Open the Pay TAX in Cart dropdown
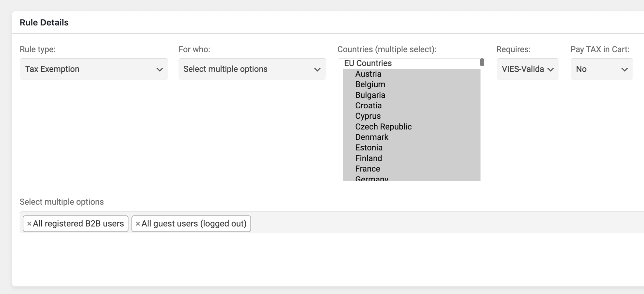Screen dimensions: 644x294 (601, 69)
